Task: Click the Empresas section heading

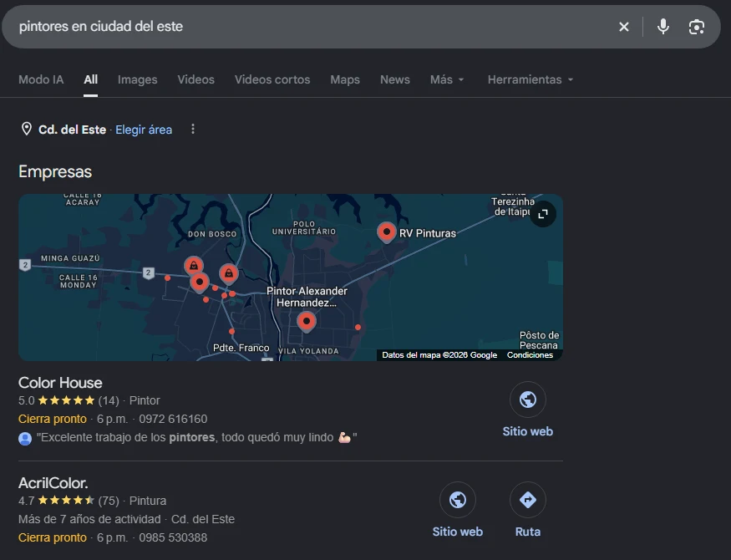Action: [55, 171]
